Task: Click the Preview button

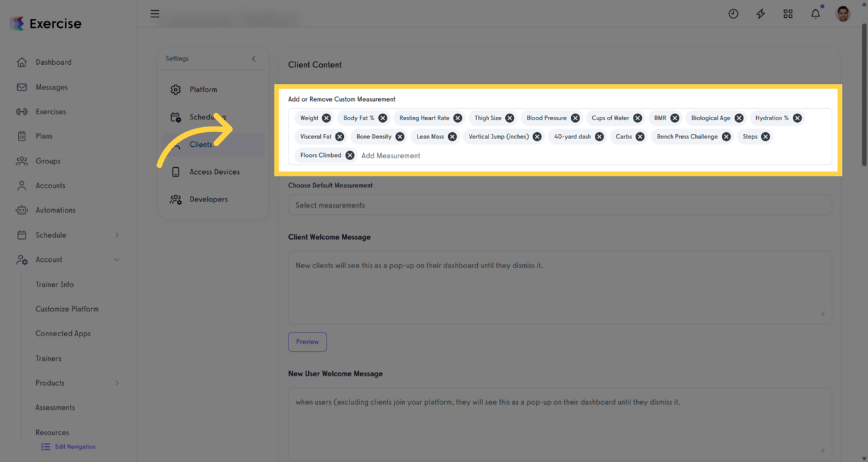Action: (x=307, y=341)
